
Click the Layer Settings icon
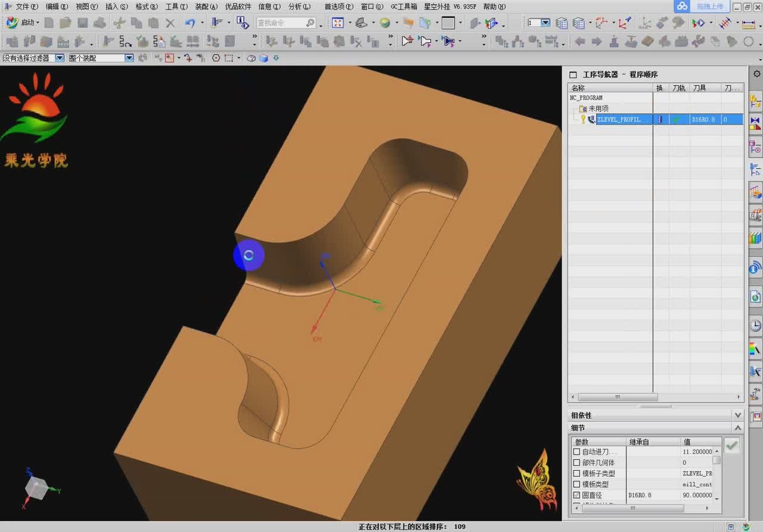(x=562, y=23)
